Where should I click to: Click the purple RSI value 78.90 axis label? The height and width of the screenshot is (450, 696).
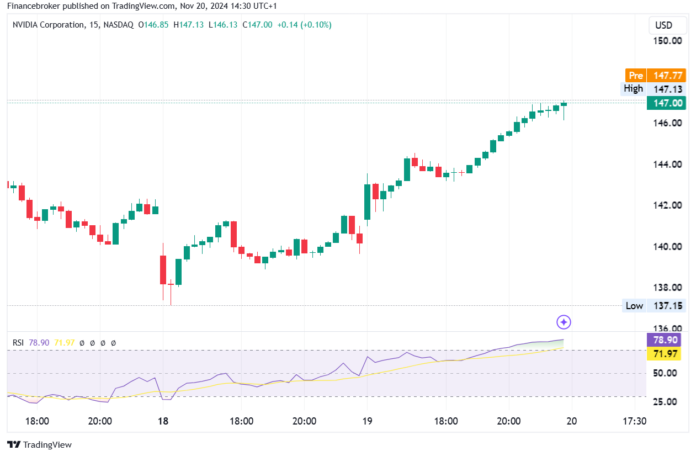click(x=665, y=340)
